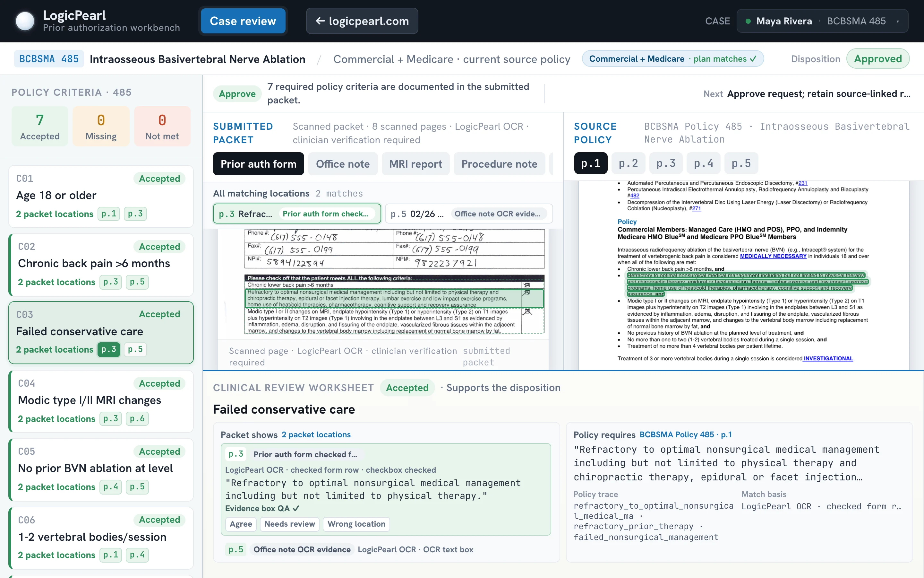Switch to the Office note tab
Screen dimensions: 924x578
(343, 164)
